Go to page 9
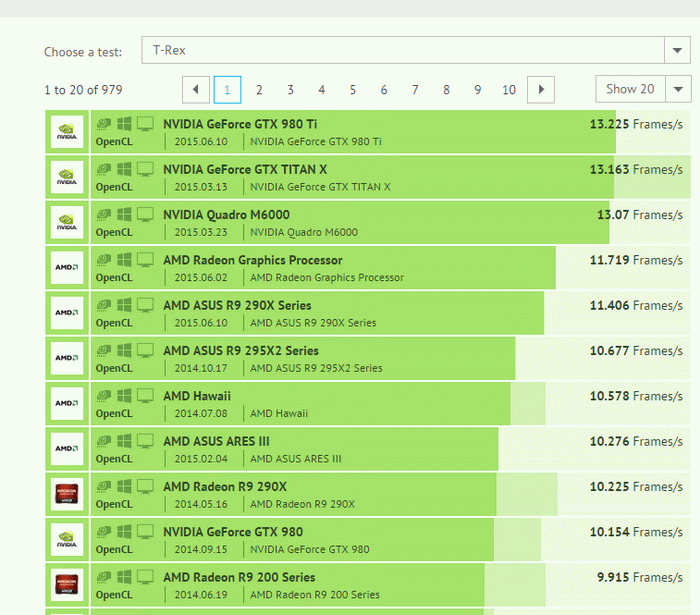 point(478,90)
